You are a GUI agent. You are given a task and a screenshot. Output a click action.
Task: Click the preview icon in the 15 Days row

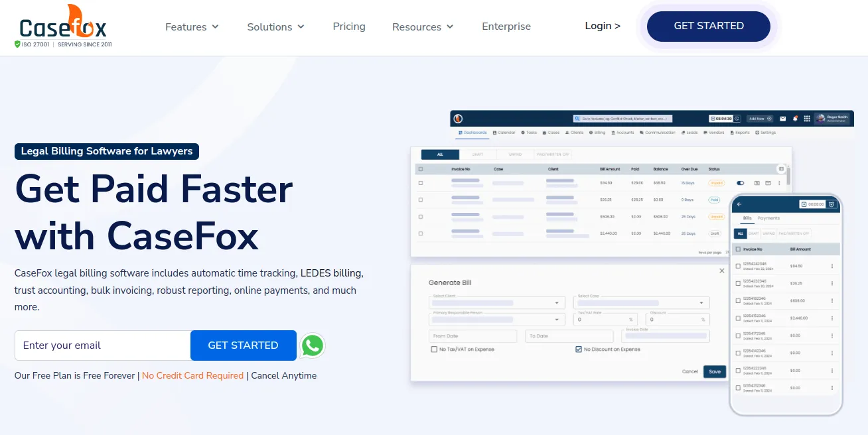pos(757,183)
